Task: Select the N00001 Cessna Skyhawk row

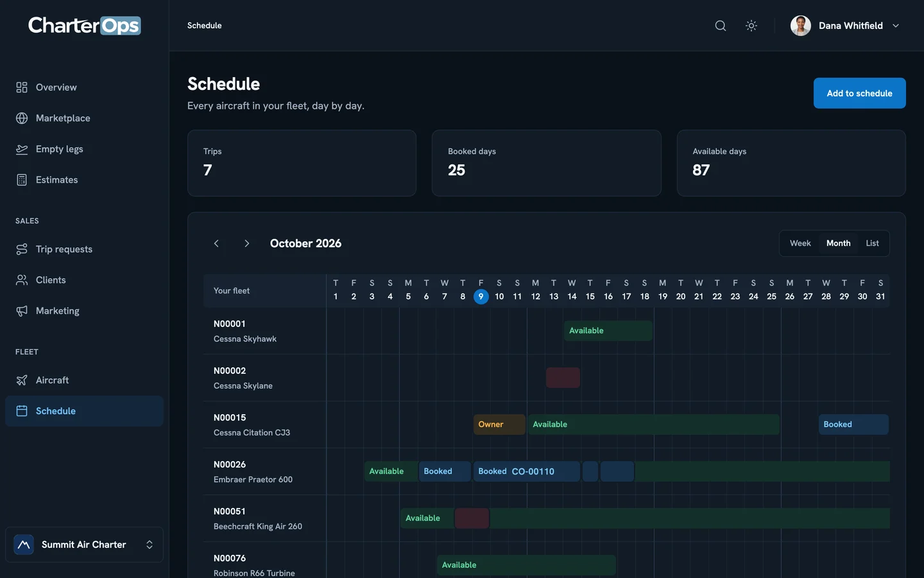Action: [x=264, y=331]
